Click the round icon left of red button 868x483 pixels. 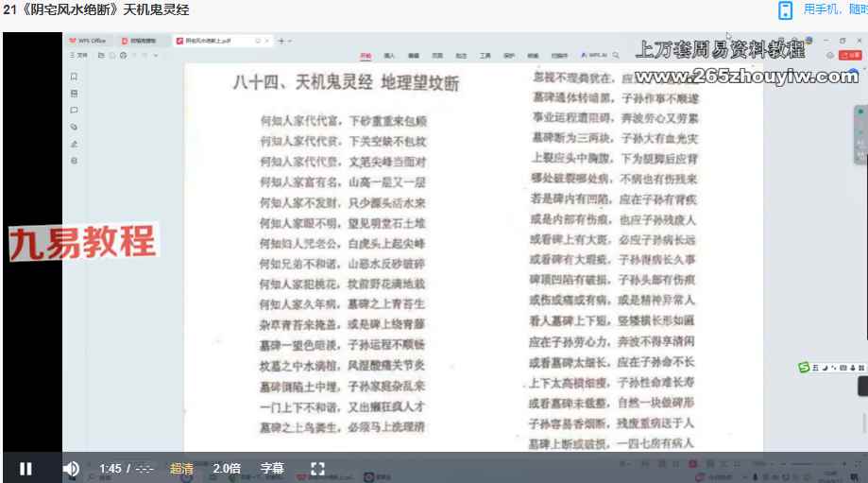tap(830, 55)
